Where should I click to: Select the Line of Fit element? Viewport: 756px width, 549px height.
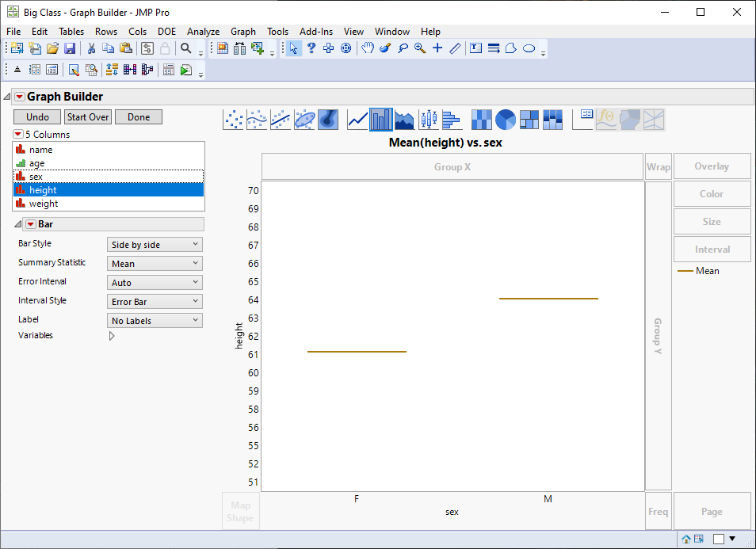[279, 119]
